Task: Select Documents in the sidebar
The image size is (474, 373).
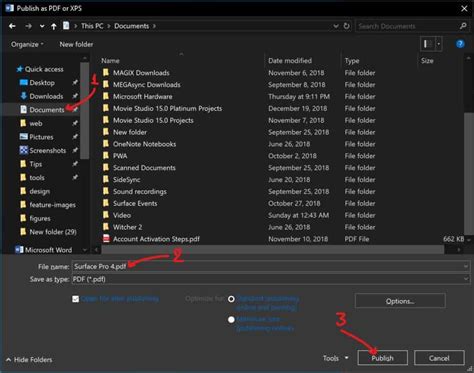Action: click(x=42, y=110)
